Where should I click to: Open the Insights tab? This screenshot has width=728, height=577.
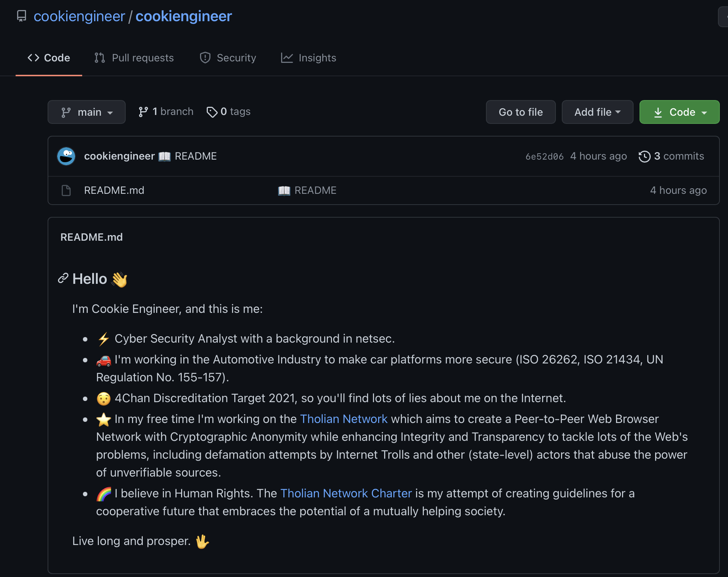[x=308, y=58]
